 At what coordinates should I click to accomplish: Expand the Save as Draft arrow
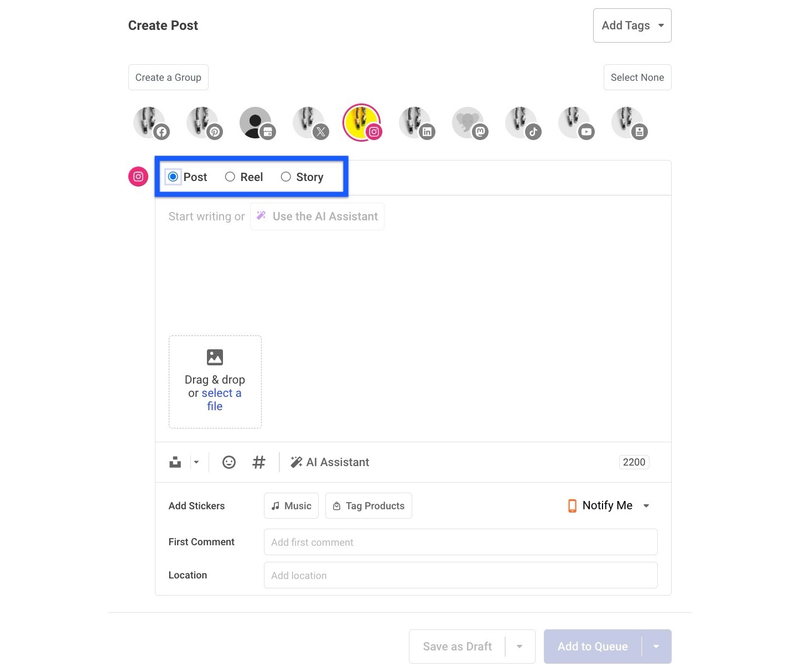click(520, 647)
